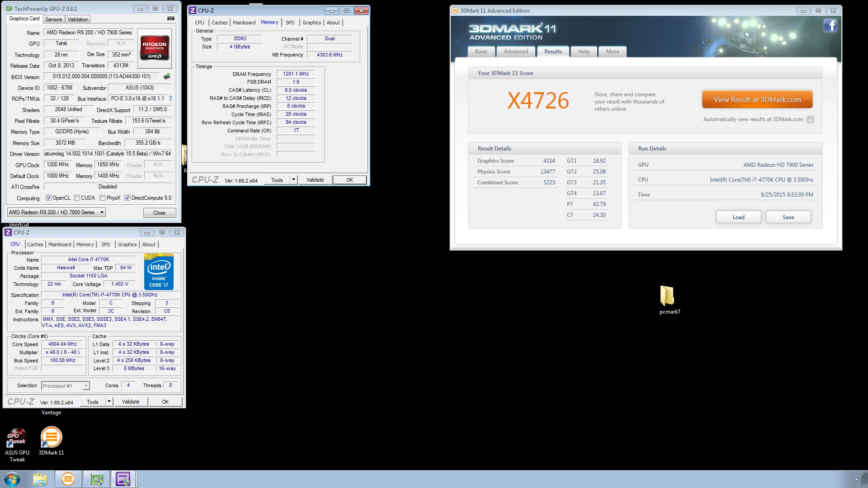Click the Radeon Graphics logo in GPU-Z
Viewport: 868px width, 488px height.
coord(155,47)
